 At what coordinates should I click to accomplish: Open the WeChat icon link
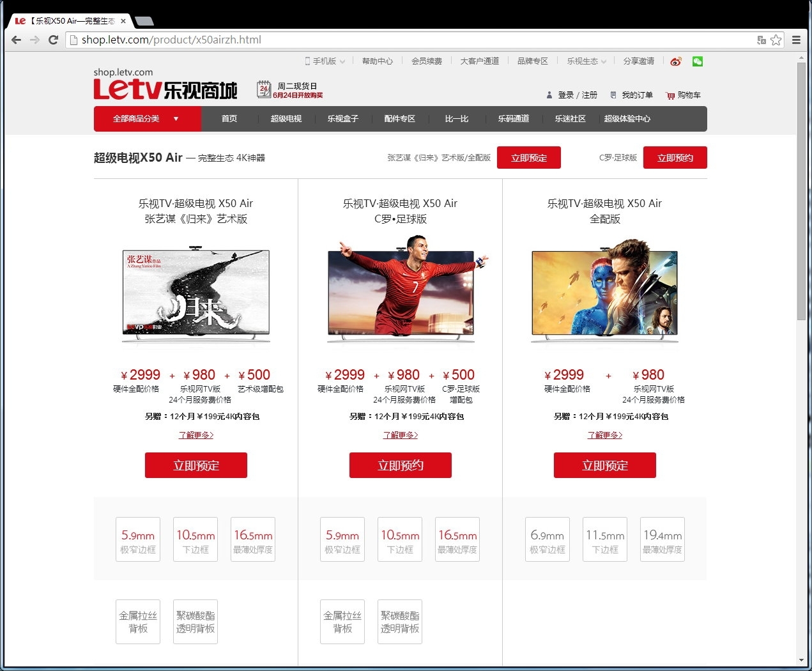click(x=698, y=61)
